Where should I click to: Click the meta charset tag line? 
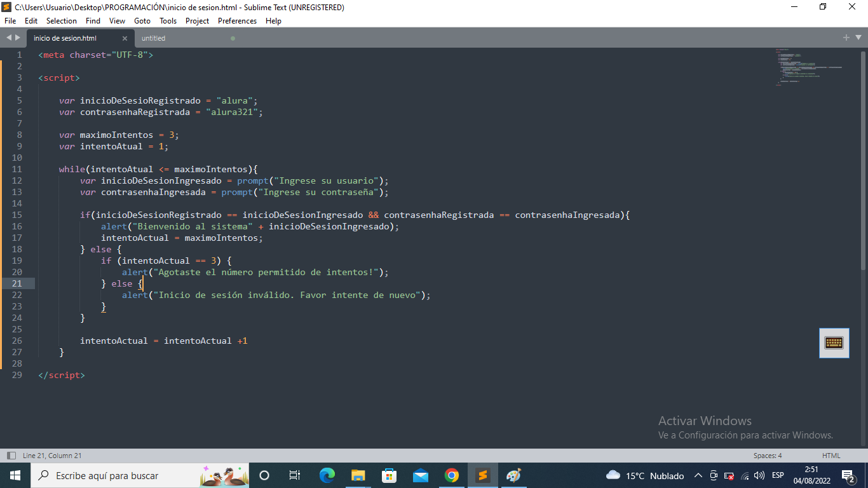pos(95,55)
